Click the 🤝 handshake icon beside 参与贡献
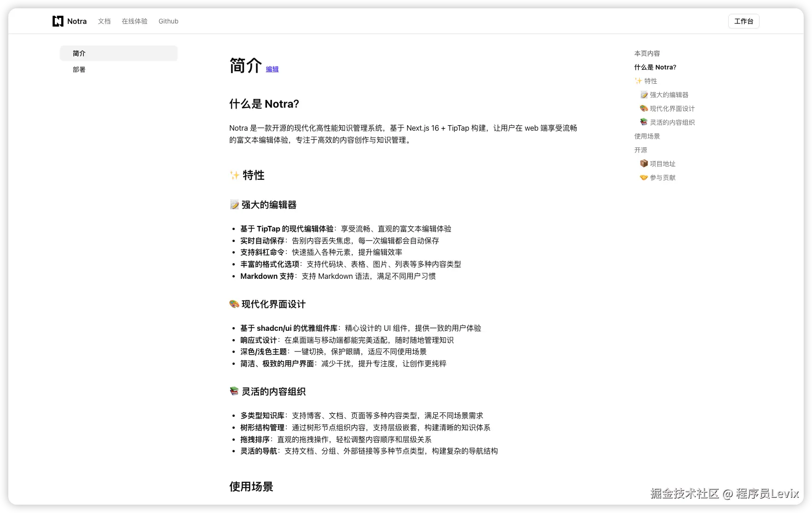The image size is (812, 513). [x=644, y=177]
